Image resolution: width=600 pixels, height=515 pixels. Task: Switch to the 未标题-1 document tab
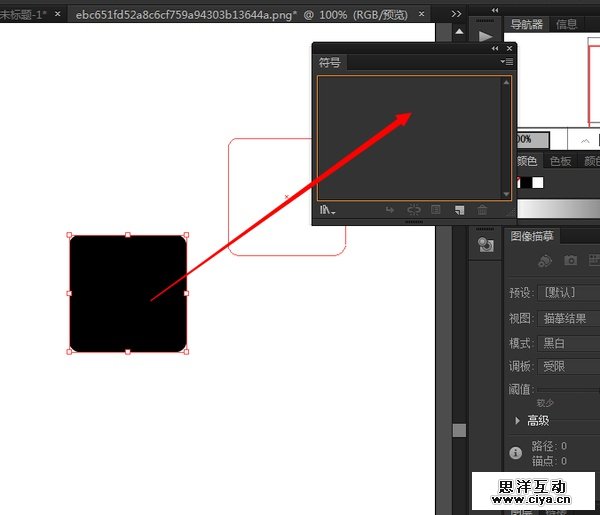[23, 15]
